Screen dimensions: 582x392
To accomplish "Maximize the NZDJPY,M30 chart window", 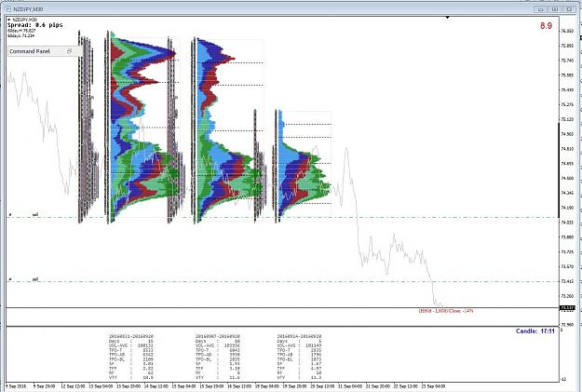I will 555,9.
